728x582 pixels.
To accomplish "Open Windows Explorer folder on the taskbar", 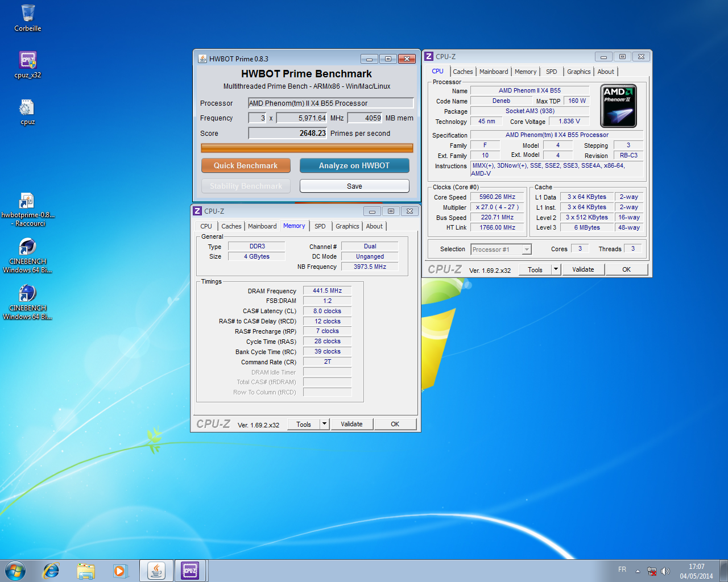I will coord(86,570).
